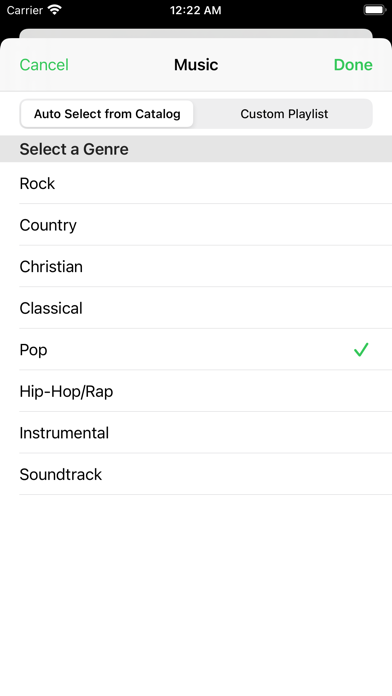Tap the Wi-Fi icon in status bar
This screenshot has width=392, height=696.
[x=55, y=10]
